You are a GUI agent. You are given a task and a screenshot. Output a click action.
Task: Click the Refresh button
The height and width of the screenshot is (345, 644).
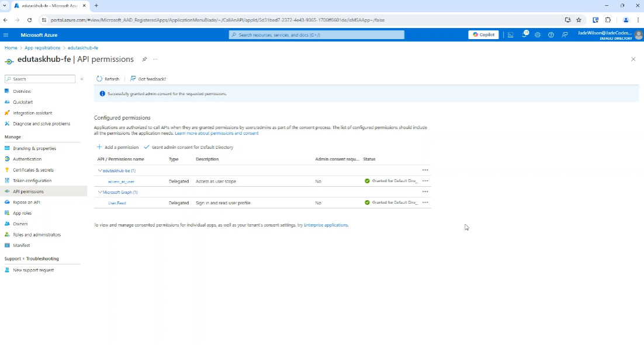(108, 79)
